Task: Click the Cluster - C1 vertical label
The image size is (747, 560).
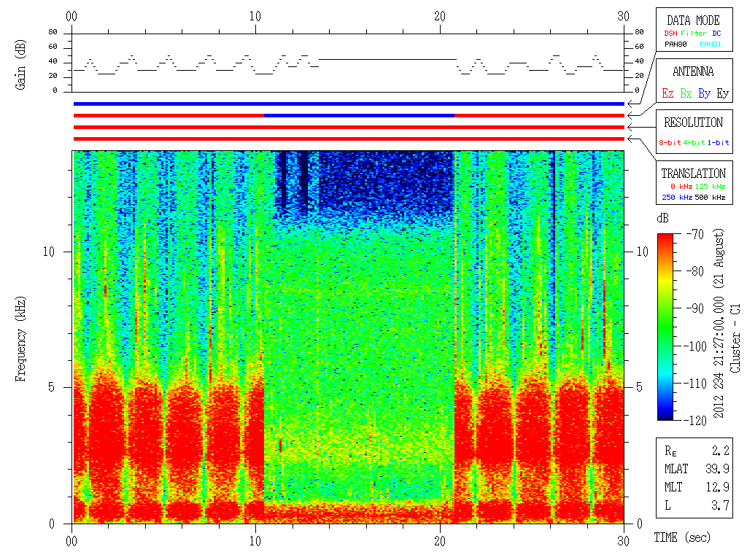Action: click(x=735, y=338)
